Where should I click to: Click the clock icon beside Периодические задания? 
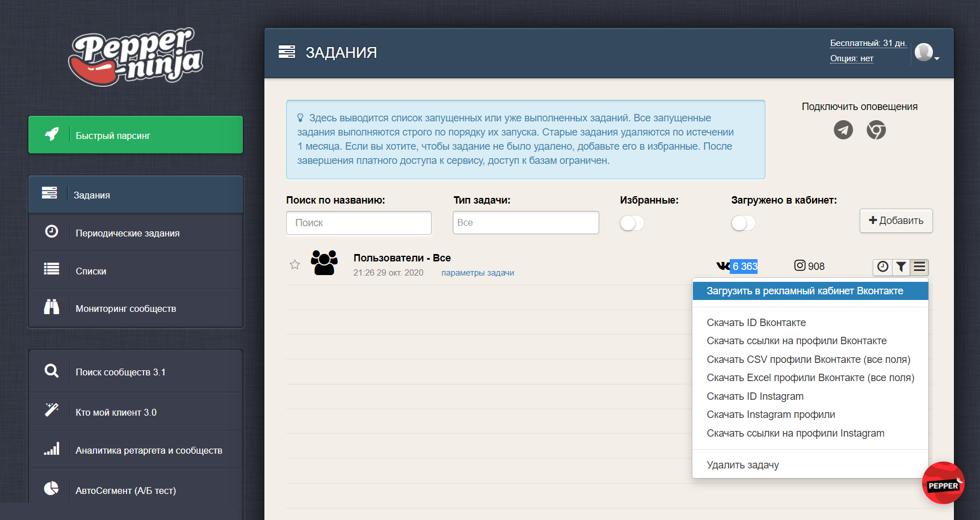[52, 231]
